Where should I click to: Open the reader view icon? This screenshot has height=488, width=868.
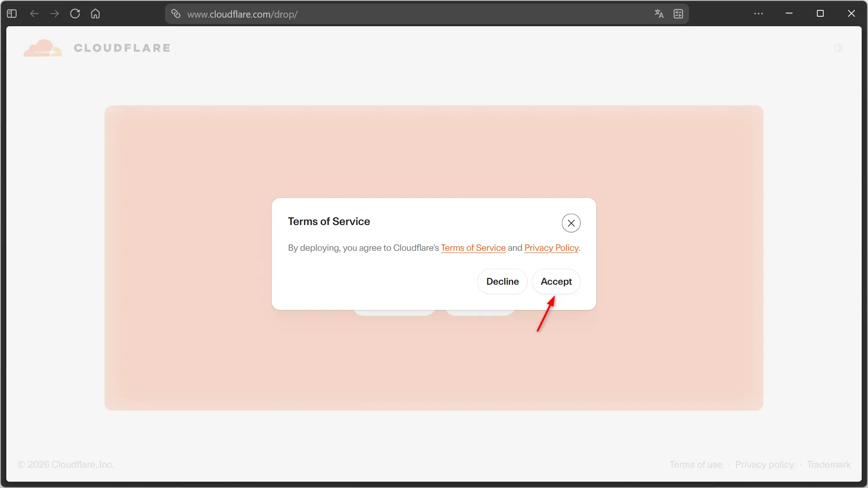[678, 14]
